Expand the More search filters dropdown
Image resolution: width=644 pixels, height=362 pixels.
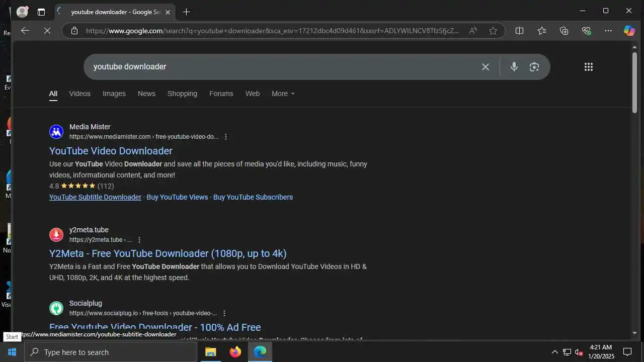283,94
